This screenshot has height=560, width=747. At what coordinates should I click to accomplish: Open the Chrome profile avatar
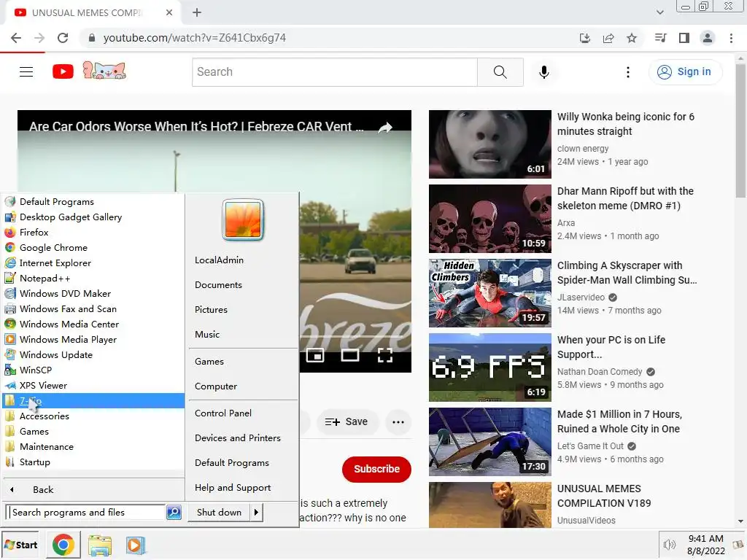(708, 38)
